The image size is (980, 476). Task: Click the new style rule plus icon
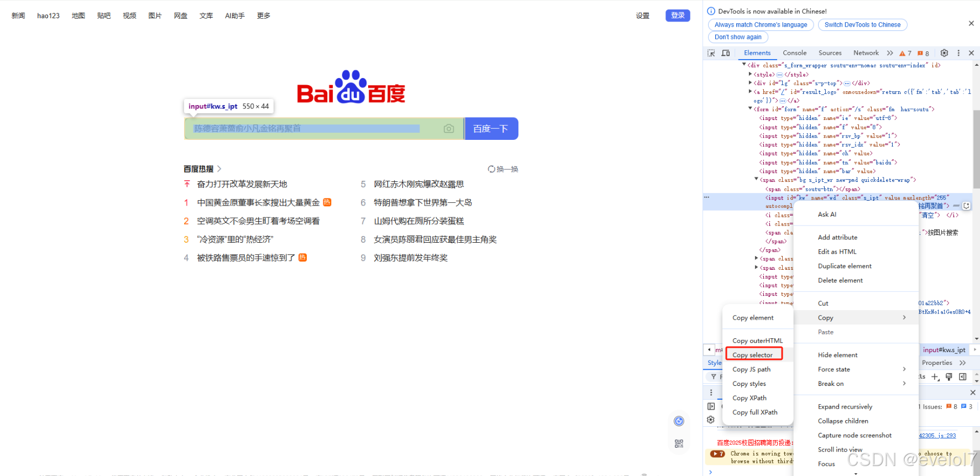pyautogui.click(x=935, y=377)
